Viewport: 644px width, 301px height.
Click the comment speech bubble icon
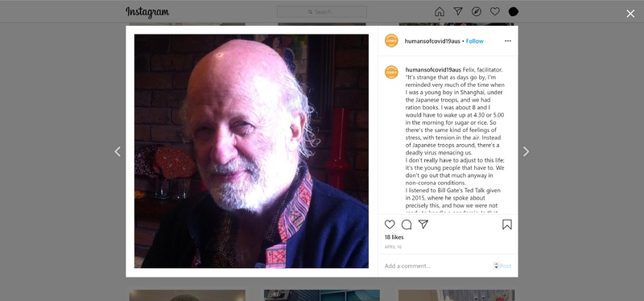click(x=407, y=225)
